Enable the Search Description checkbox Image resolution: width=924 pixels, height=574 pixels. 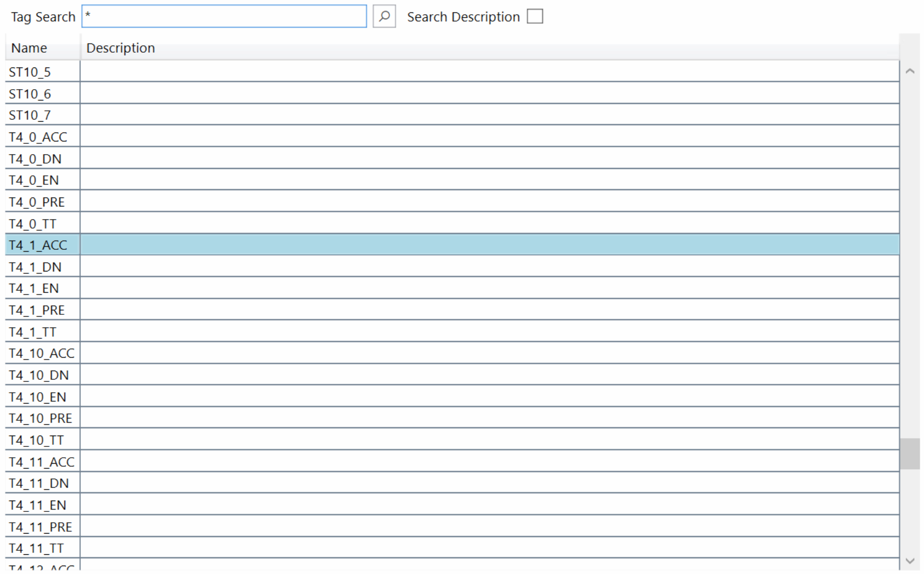[x=535, y=16]
